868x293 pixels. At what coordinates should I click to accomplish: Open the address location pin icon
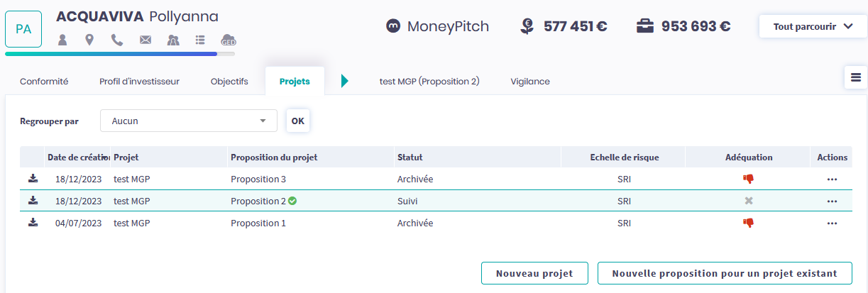coord(89,40)
